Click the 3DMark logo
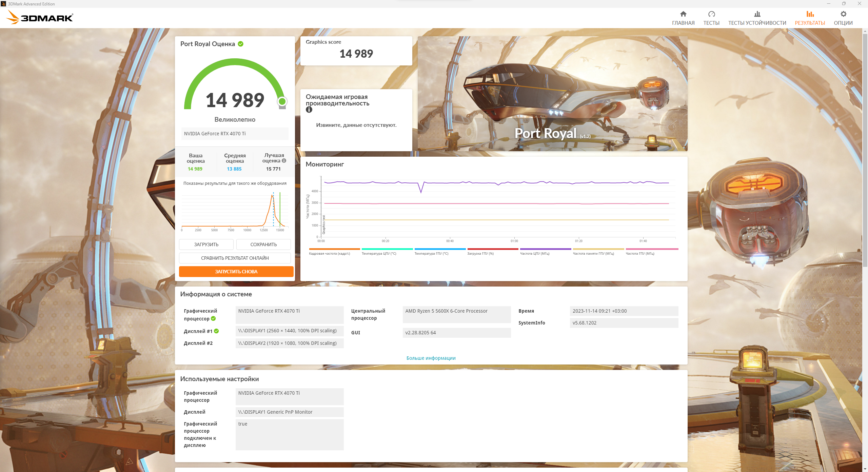Image resolution: width=868 pixels, height=472 pixels. coord(40,17)
